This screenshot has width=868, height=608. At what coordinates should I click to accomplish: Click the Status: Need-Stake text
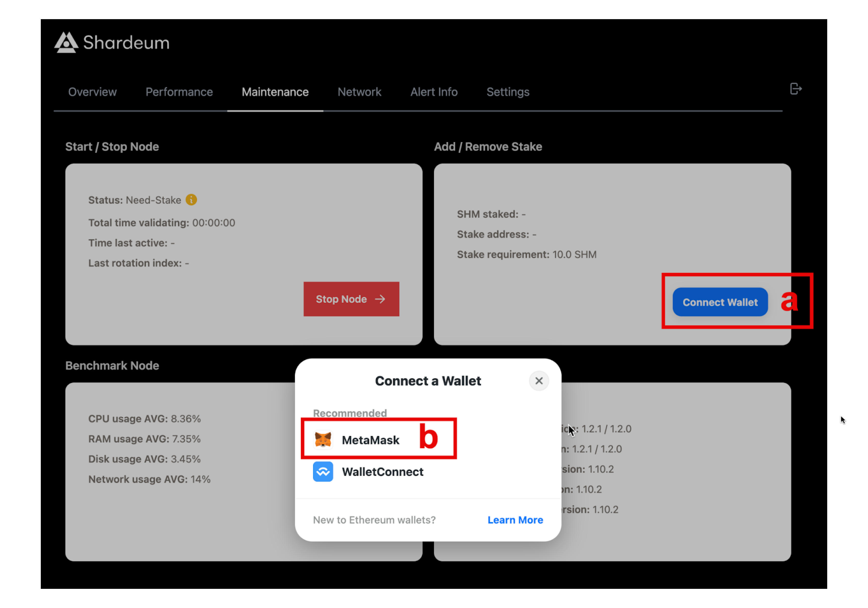pos(135,200)
